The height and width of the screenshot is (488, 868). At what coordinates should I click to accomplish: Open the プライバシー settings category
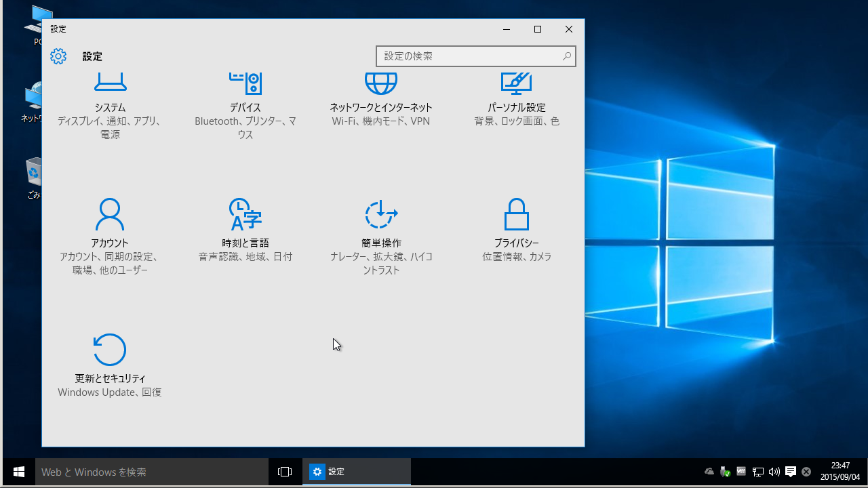tap(517, 230)
